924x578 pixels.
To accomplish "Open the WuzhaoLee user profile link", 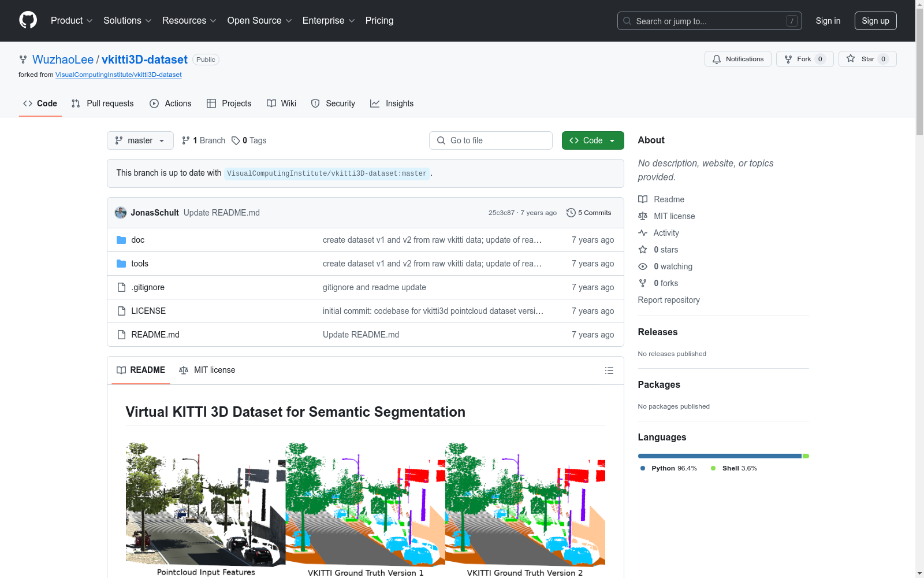I will pos(63,60).
